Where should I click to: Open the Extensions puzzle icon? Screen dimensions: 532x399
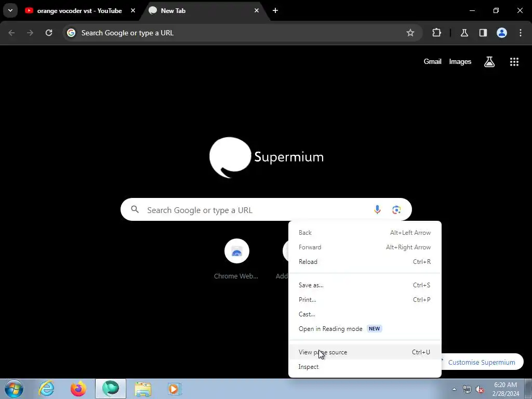[436, 33]
